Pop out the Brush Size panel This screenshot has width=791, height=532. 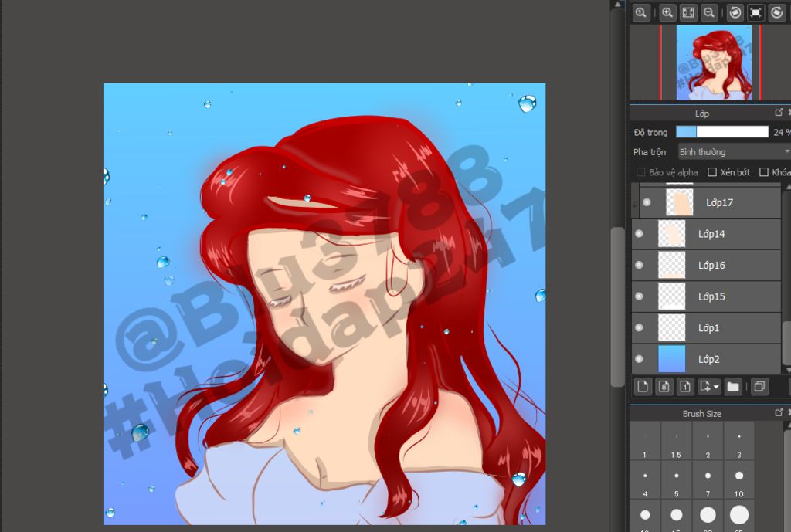pyautogui.click(x=779, y=412)
